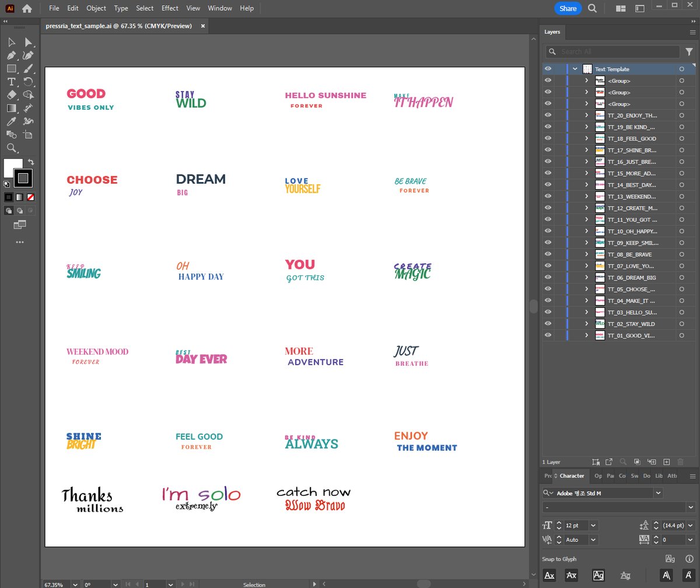
Task: Click Collect for Export icon
Action: pyautogui.click(x=609, y=461)
